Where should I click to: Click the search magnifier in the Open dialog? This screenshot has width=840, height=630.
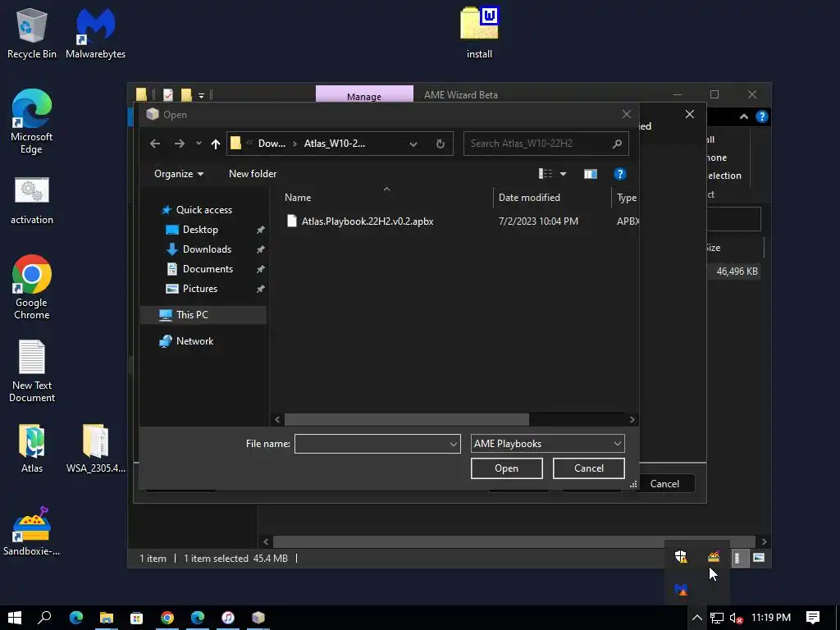617,144
